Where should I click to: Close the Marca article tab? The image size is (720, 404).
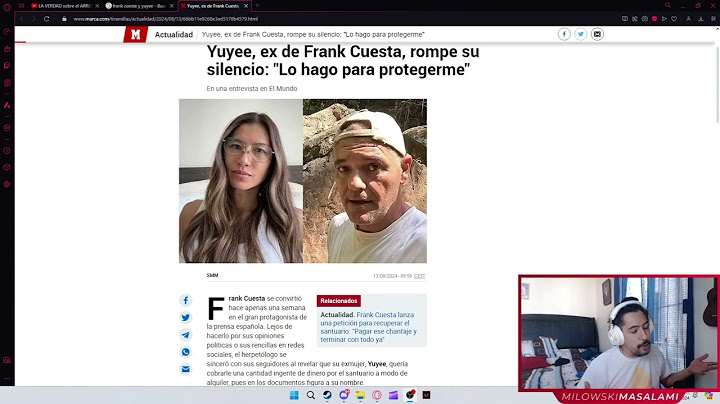(246, 6)
